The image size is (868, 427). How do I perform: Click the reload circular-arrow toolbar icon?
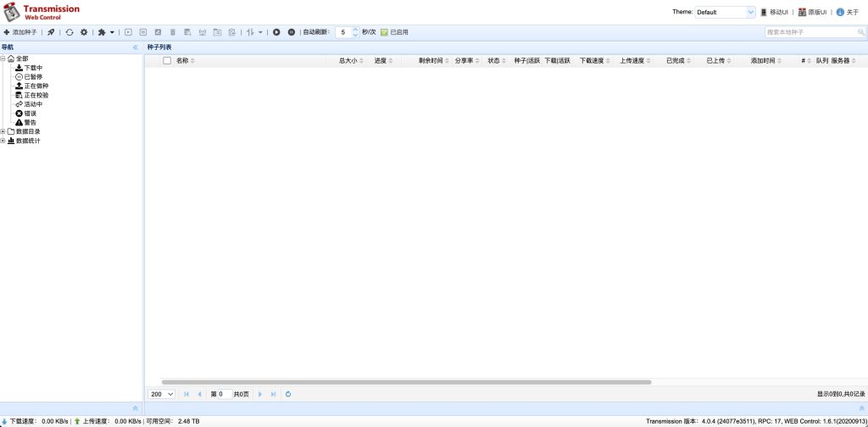point(70,33)
